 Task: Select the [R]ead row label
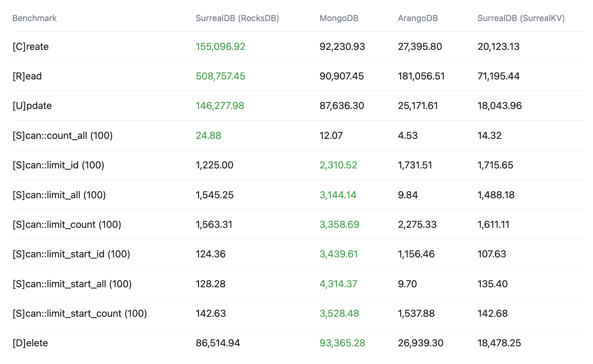pos(27,76)
